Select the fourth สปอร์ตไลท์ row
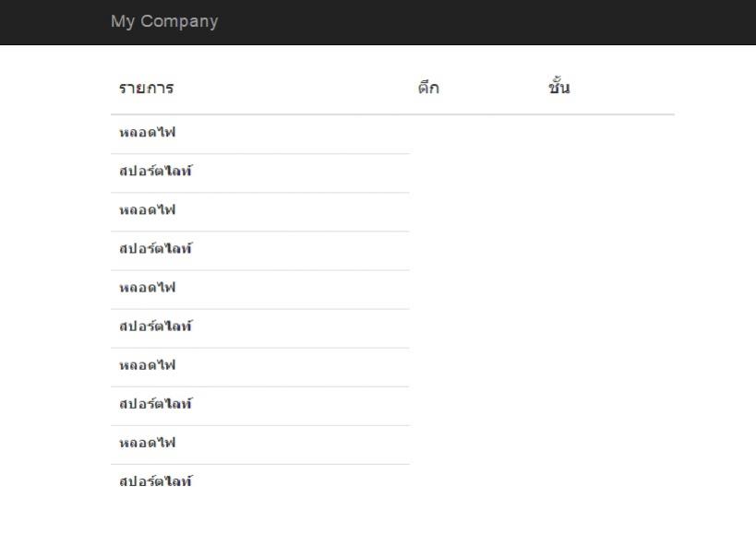The height and width of the screenshot is (534, 756). click(x=260, y=407)
